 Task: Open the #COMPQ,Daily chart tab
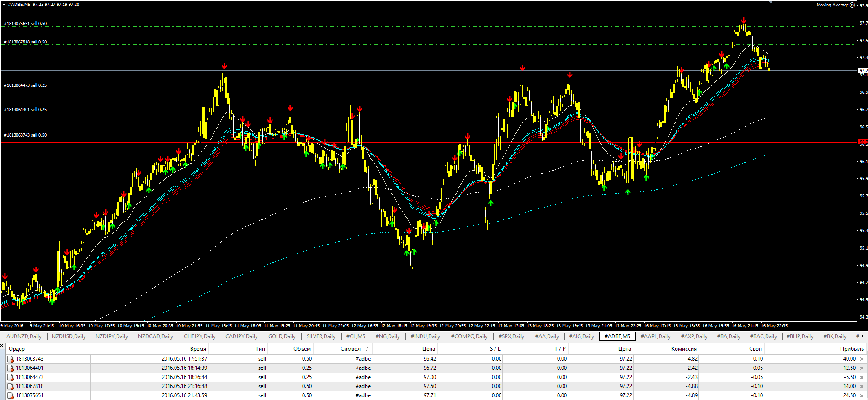[x=469, y=336]
